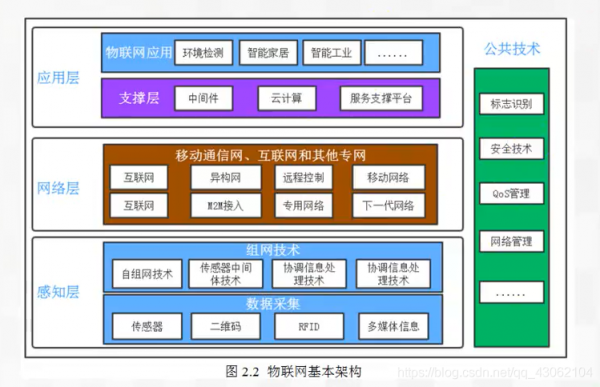Click the 中间件 box

pyautogui.click(x=204, y=98)
